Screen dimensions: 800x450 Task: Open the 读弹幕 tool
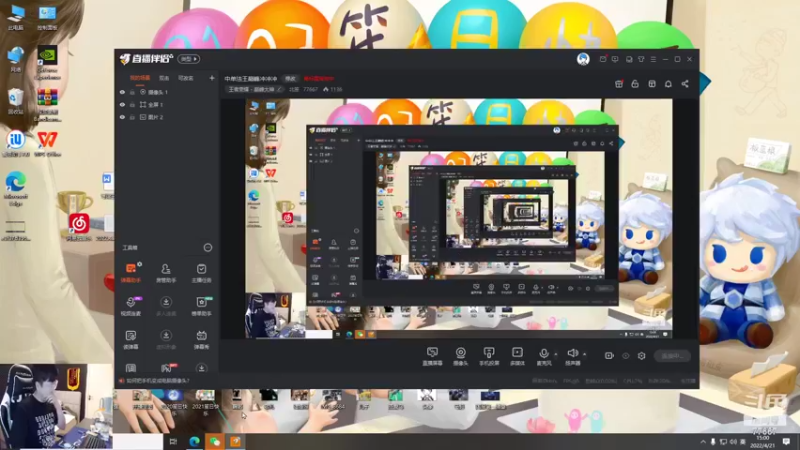click(x=131, y=339)
